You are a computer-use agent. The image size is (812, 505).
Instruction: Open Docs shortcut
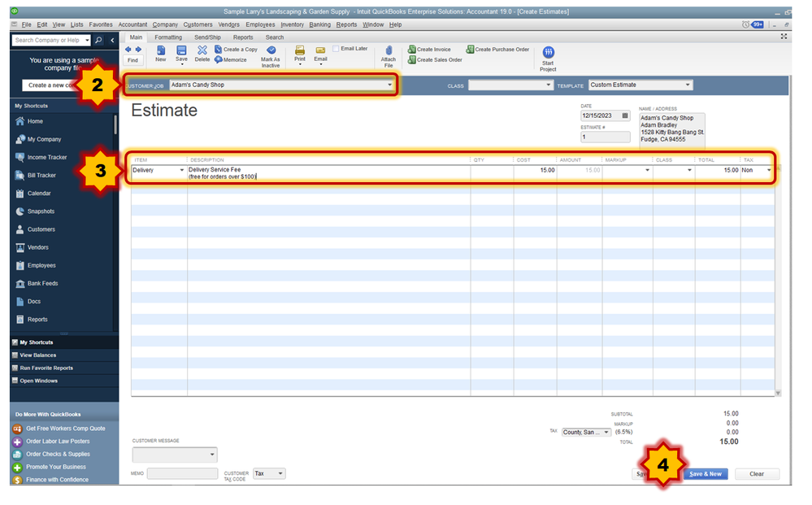[28, 302]
